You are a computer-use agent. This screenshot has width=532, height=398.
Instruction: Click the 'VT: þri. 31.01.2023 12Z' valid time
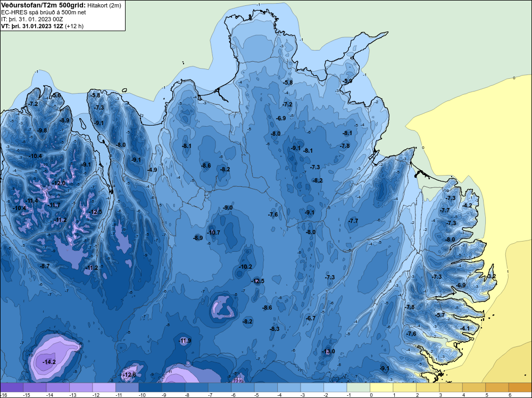[x=32, y=26]
